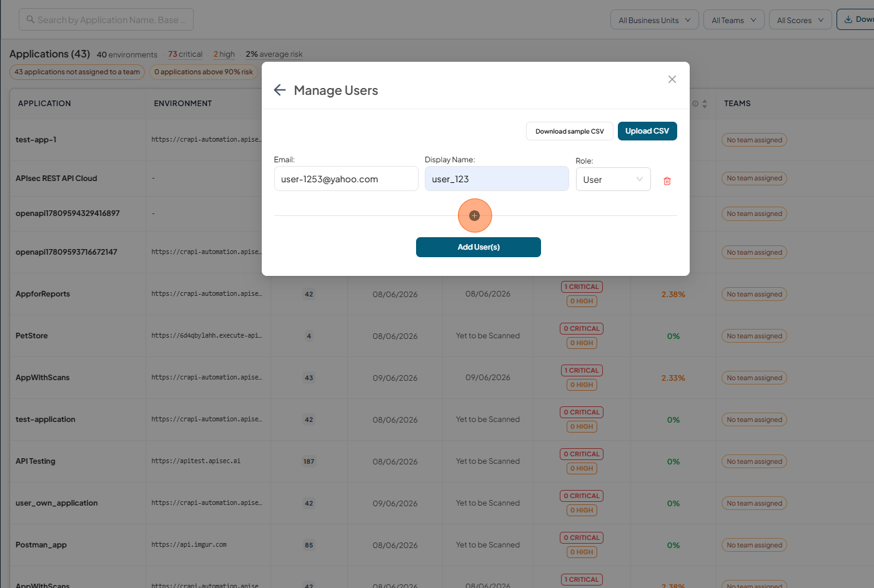Open the Role dropdown showing User
The image size is (874, 588).
pyautogui.click(x=613, y=180)
